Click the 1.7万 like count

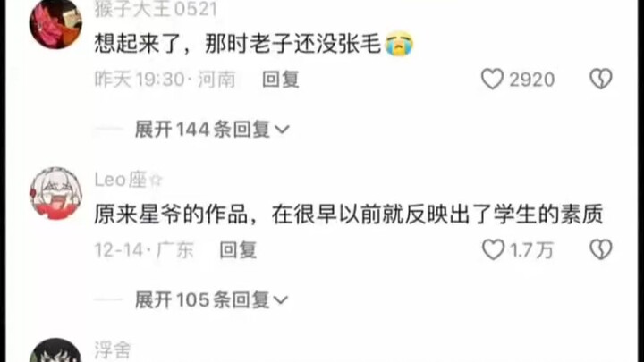pyautogui.click(x=532, y=250)
